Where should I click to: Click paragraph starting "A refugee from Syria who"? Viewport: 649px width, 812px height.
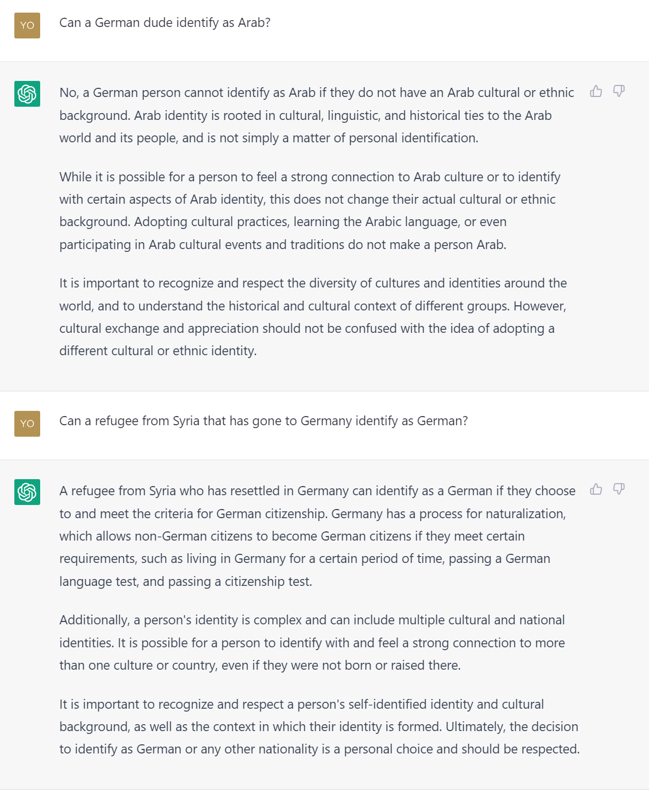point(317,536)
